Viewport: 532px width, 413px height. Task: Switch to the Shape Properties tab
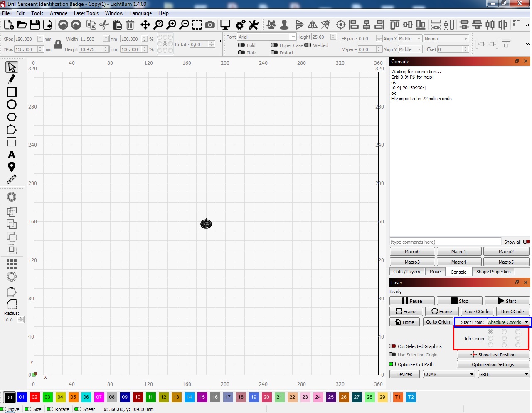point(493,272)
